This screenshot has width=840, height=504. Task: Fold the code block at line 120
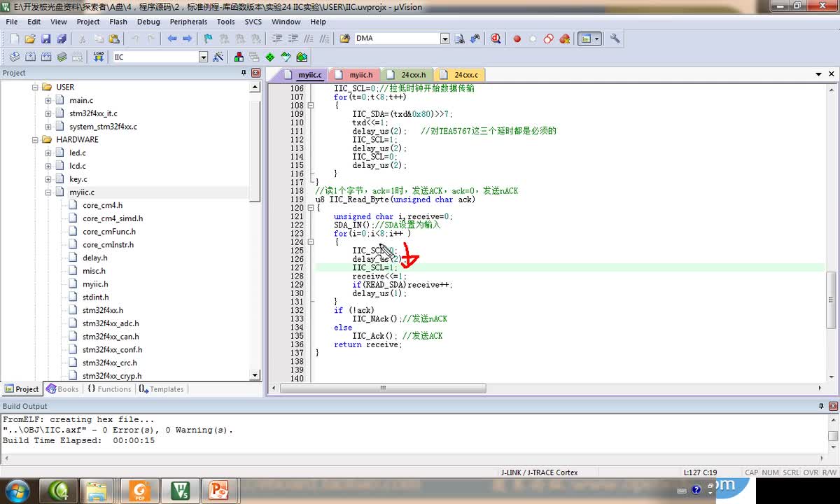pos(311,208)
